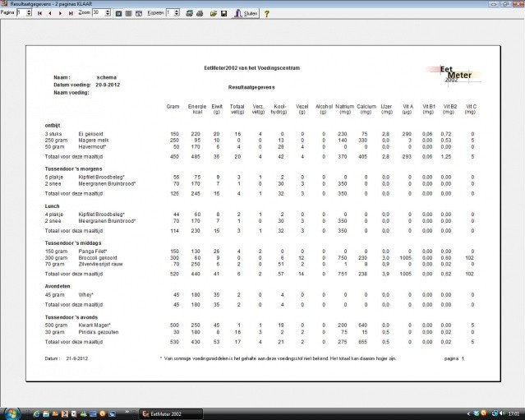525x420 pixels.
Task: Open printer setup
Action: click(189, 13)
